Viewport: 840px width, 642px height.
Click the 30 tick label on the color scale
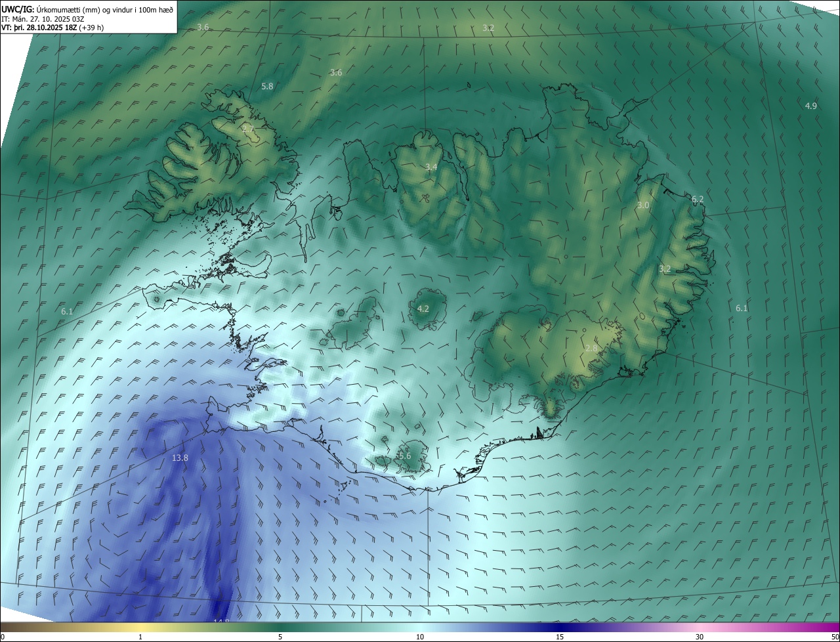700,637
